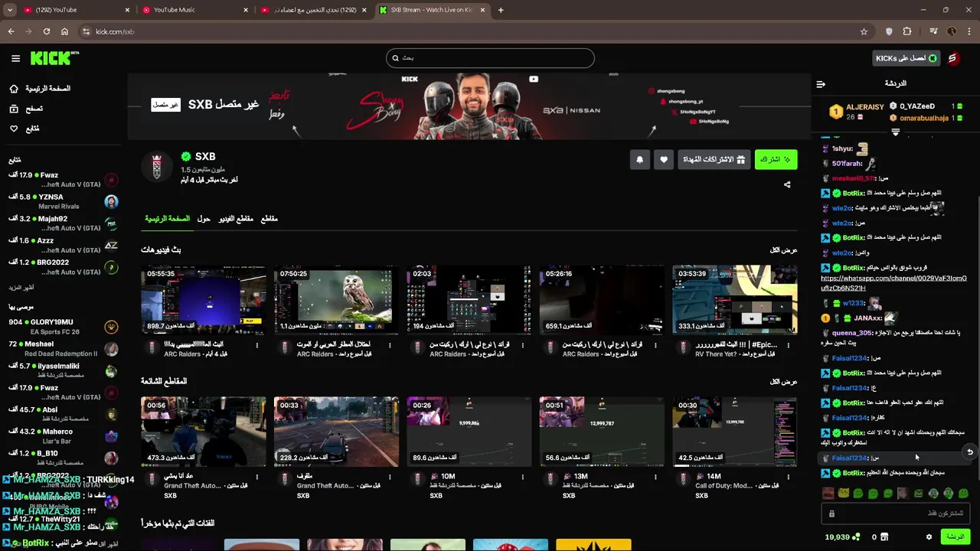Select the Home tab of channel
Viewport: 980px width, 551px height.
(x=168, y=219)
